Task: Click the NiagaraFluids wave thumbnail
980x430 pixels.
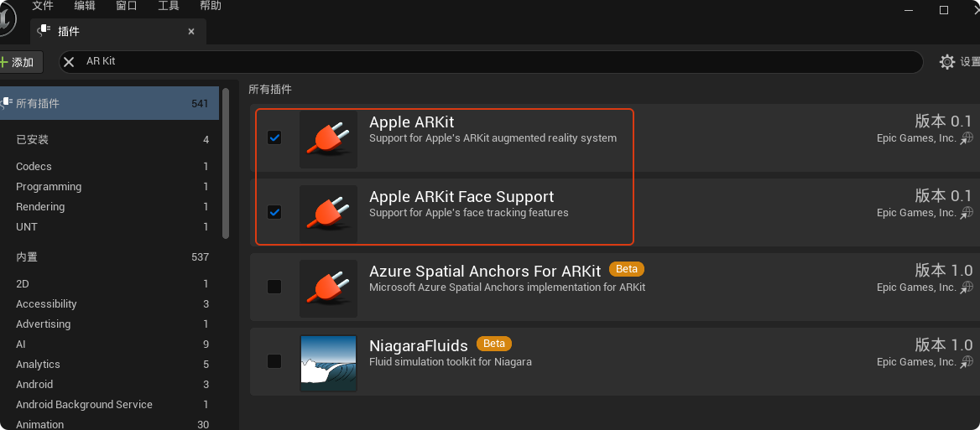Action: click(x=328, y=363)
